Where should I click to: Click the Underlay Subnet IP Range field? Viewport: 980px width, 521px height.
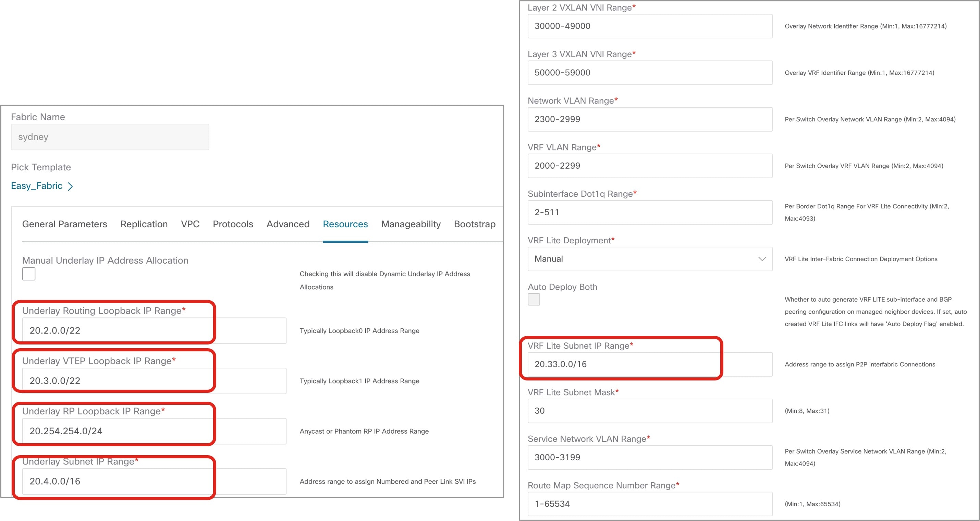pyautogui.click(x=154, y=482)
